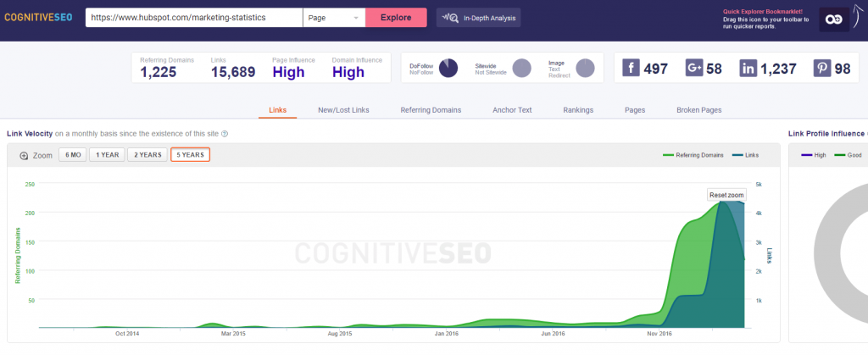This screenshot has height=355, width=868.
Task: Click the Links value 15,689
Action: pyautogui.click(x=233, y=72)
